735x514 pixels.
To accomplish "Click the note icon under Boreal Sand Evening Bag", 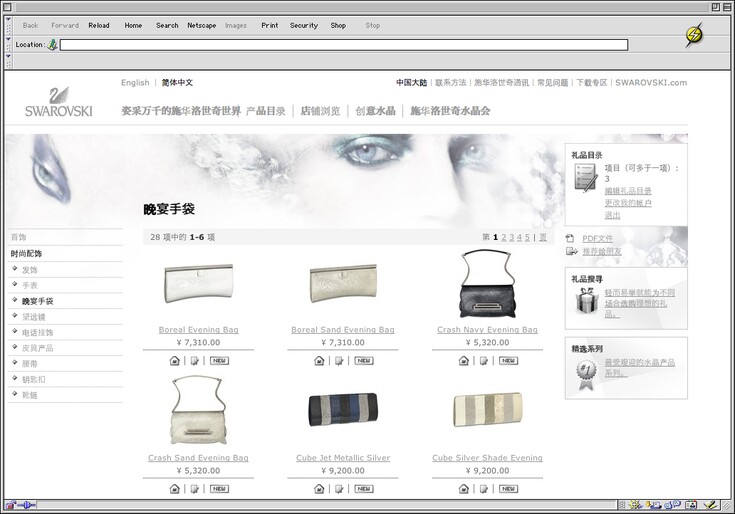I will (x=339, y=361).
